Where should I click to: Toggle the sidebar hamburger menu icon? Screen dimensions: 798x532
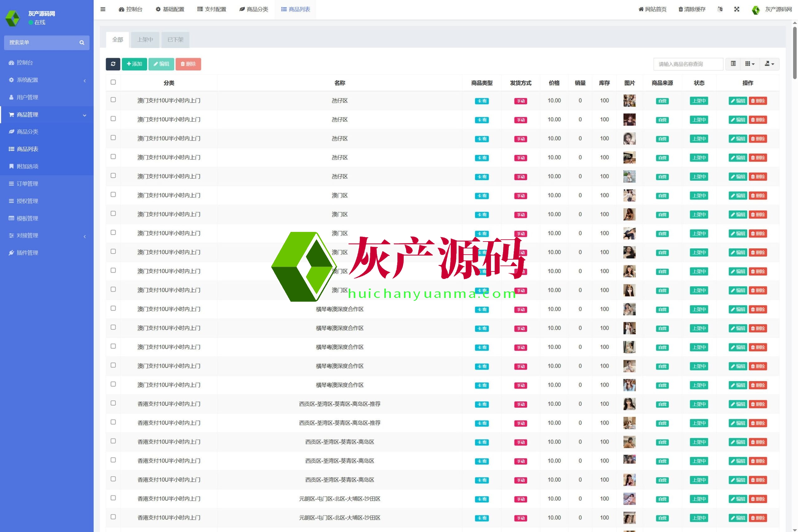click(103, 9)
